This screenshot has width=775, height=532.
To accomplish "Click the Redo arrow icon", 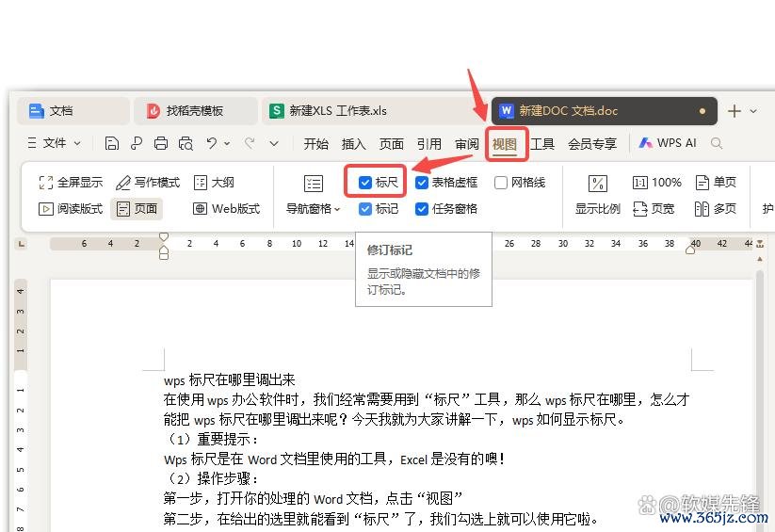I will pyautogui.click(x=250, y=143).
